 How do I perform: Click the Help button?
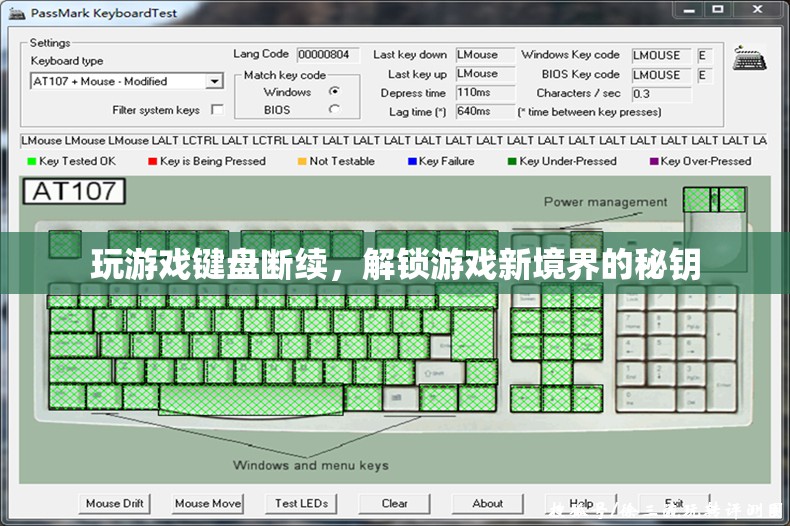point(581,503)
